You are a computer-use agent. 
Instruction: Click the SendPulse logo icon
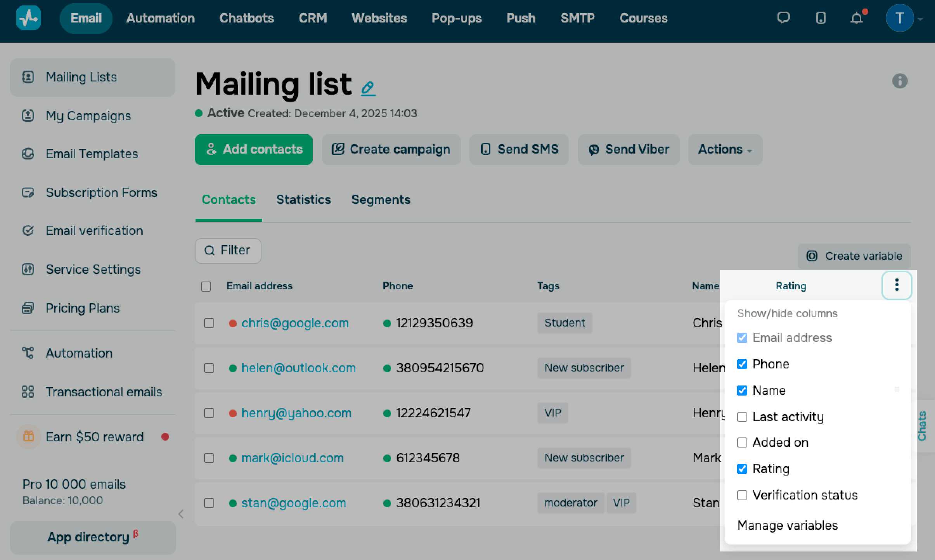pyautogui.click(x=29, y=18)
